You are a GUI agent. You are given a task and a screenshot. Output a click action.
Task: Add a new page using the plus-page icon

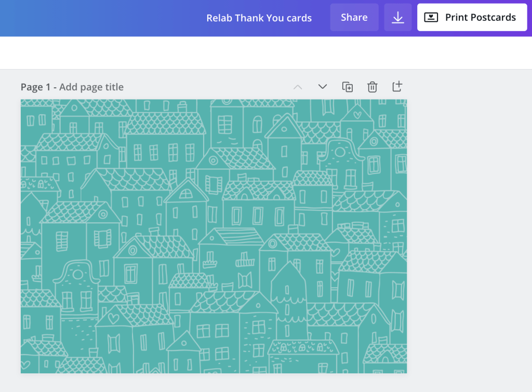coord(397,87)
